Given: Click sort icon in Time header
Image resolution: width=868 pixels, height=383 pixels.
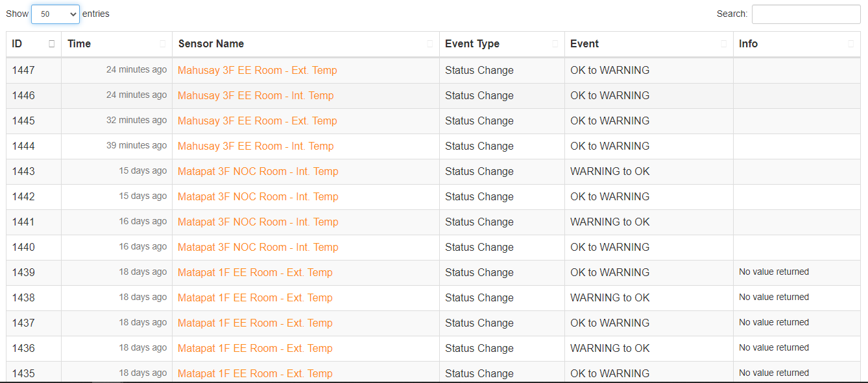Looking at the screenshot, I should click(163, 44).
